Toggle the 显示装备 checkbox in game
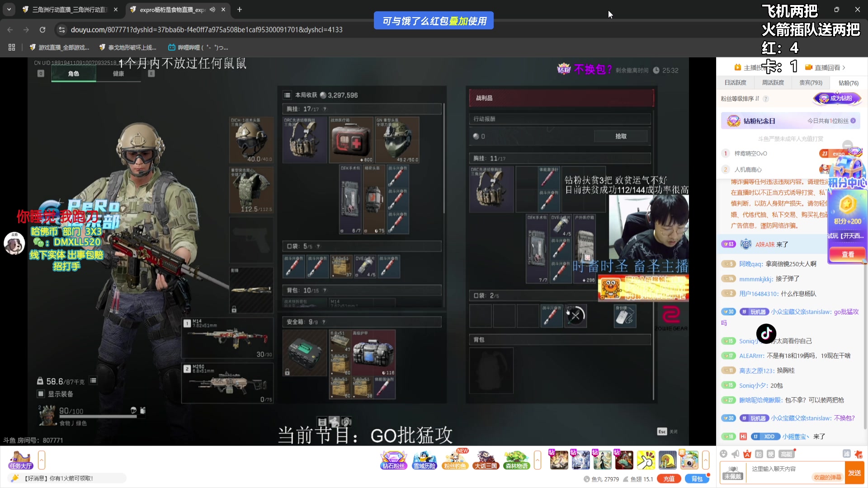 coord(41,394)
